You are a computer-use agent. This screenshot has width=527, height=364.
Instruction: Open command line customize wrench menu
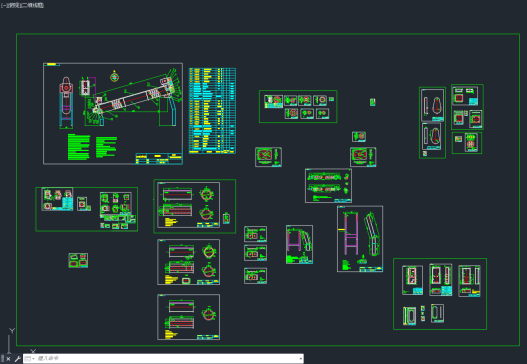[x=17, y=359]
